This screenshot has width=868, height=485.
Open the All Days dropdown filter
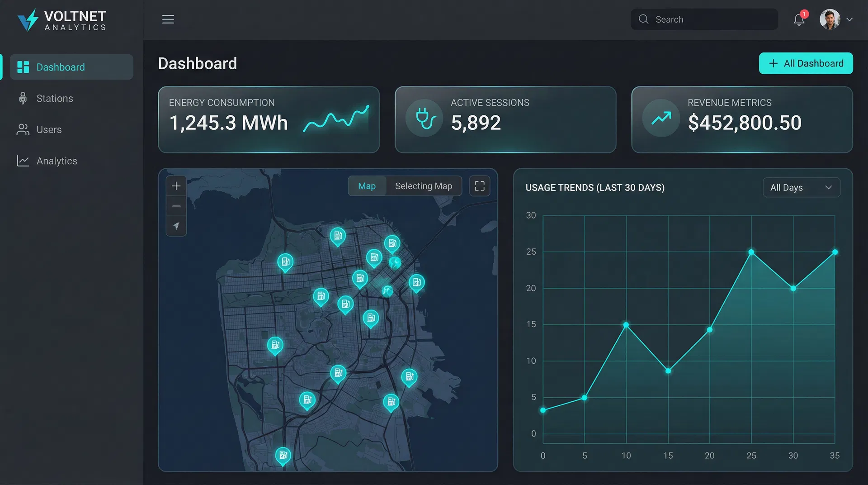pyautogui.click(x=801, y=187)
